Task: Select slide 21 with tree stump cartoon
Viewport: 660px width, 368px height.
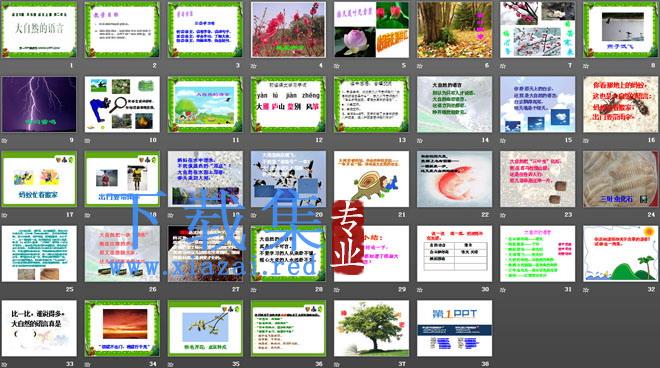Action: click(x=371, y=179)
